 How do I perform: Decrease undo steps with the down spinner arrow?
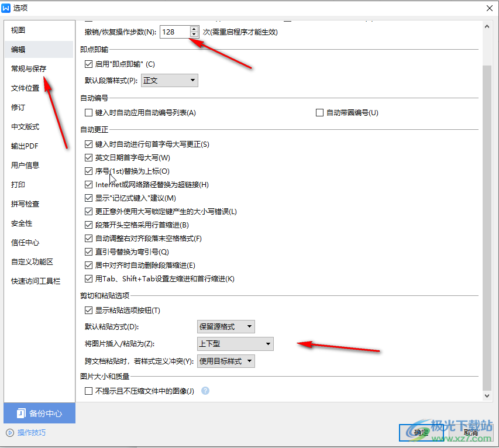coord(194,35)
